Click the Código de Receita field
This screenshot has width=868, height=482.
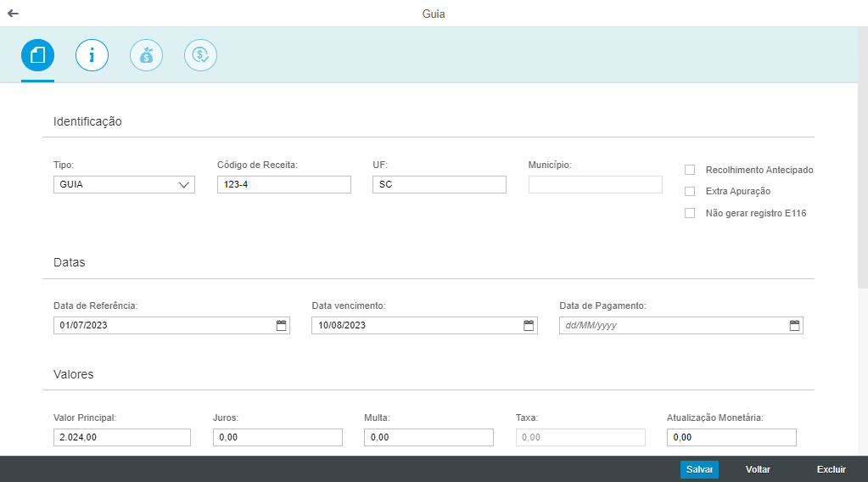284,184
